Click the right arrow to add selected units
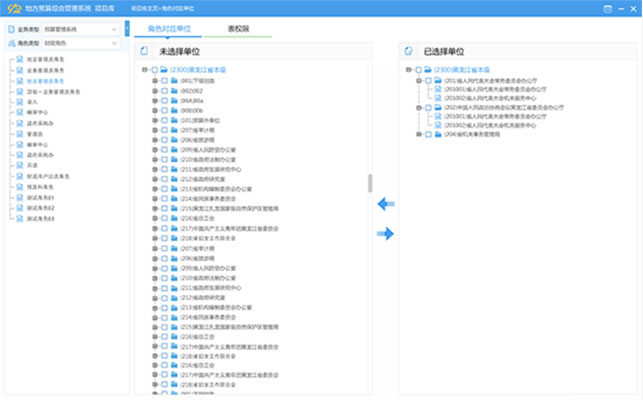This screenshot has height=400, width=643. pyautogui.click(x=385, y=234)
